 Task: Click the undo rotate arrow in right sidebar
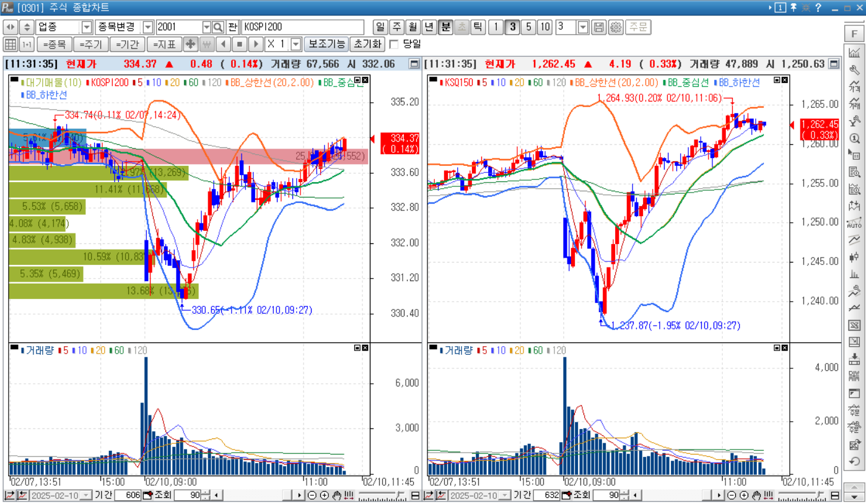[854, 461]
